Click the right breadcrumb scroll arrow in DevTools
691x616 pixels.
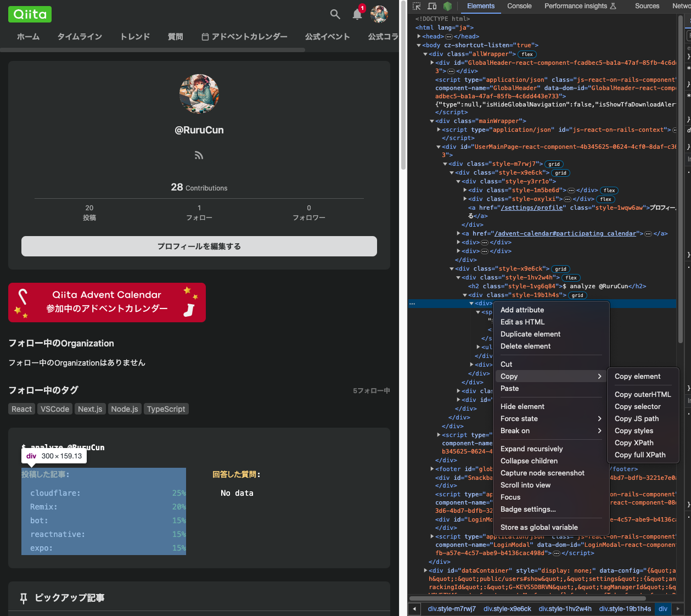tap(678, 609)
